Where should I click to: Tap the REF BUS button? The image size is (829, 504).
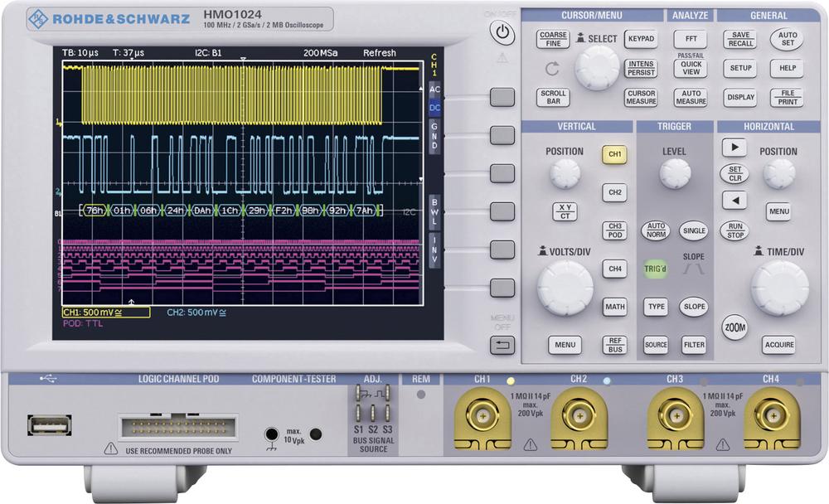tap(615, 345)
